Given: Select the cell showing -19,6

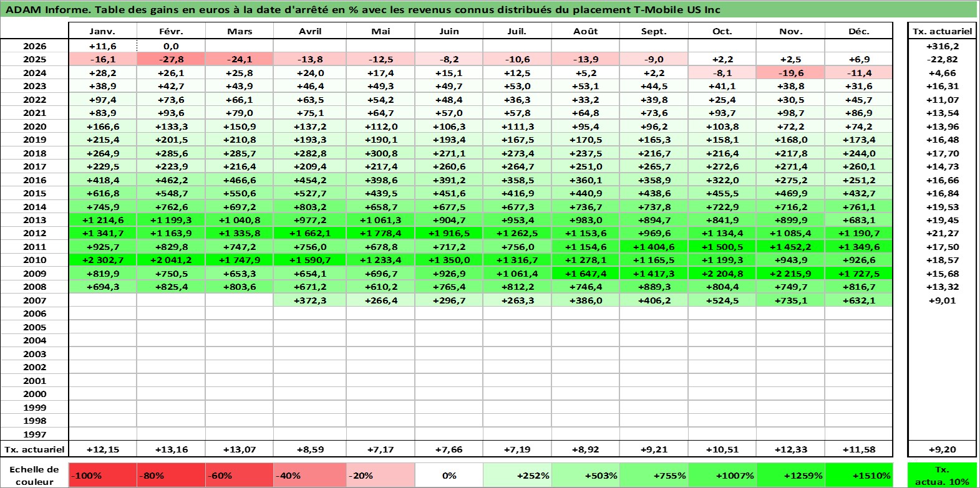Looking at the screenshot, I should [x=791, y=73].
